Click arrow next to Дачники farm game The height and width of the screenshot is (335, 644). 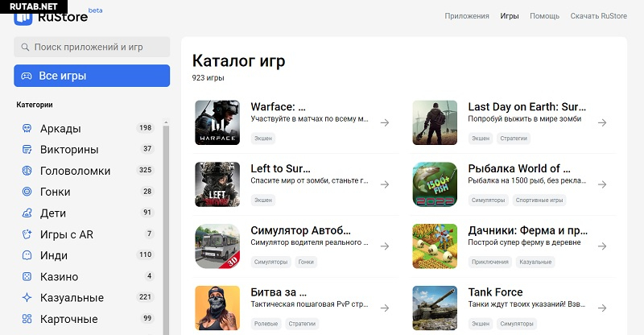(x=602, y=246)
